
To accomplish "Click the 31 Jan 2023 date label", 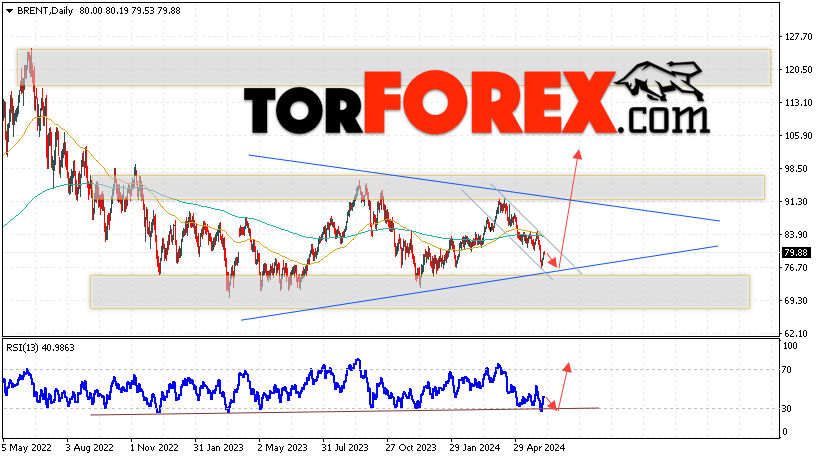I will click(x=218, y=448).
